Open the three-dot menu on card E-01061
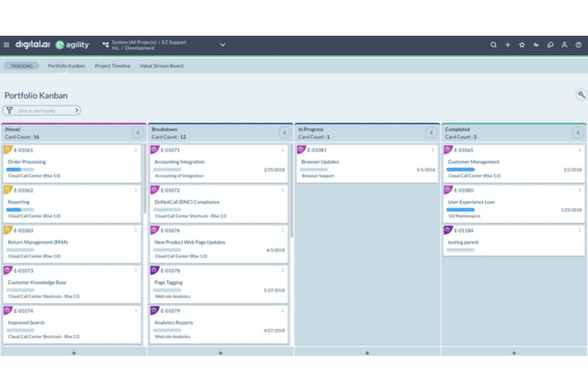 pos(136,150)
